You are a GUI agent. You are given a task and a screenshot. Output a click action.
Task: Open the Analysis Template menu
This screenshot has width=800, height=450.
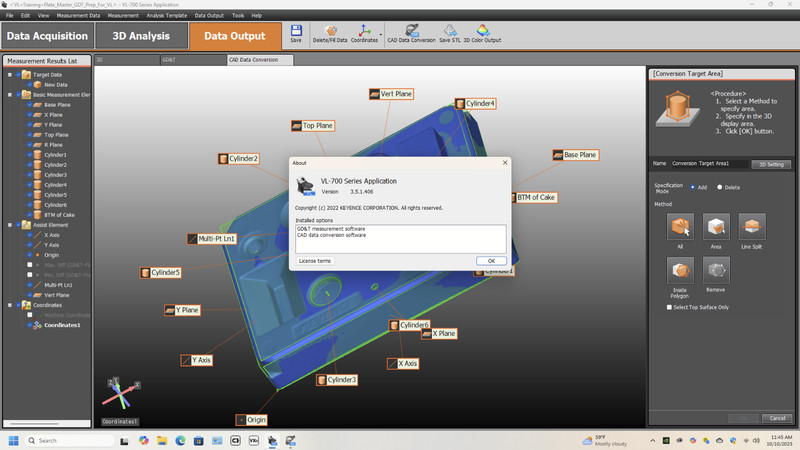(x=167, y=15)
